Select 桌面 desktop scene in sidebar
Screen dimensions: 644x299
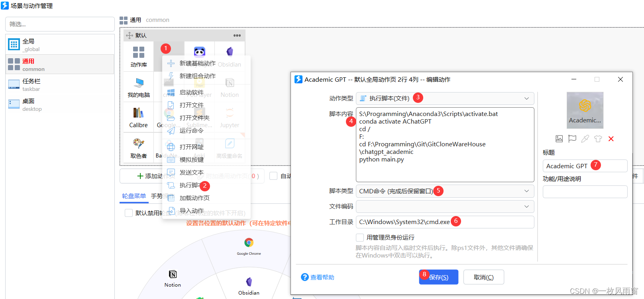60,104
